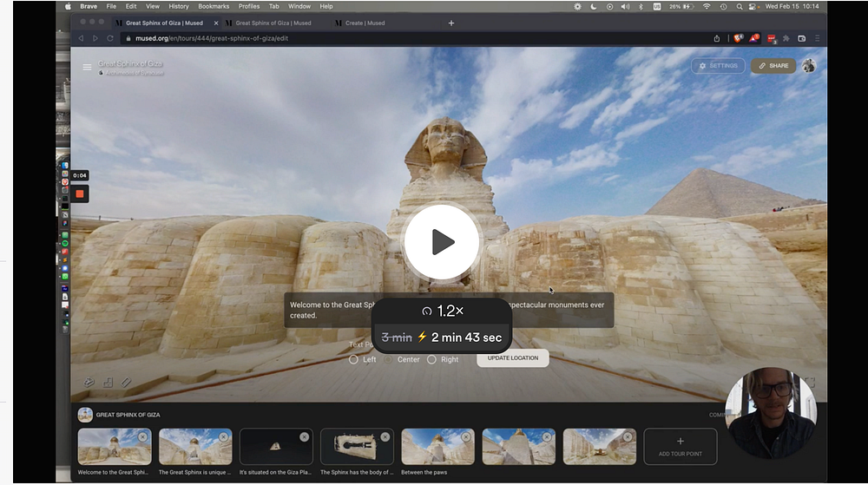Open the extensions puzzle icon
Viewport: 868px width, 485px height.
coord(786,38)
